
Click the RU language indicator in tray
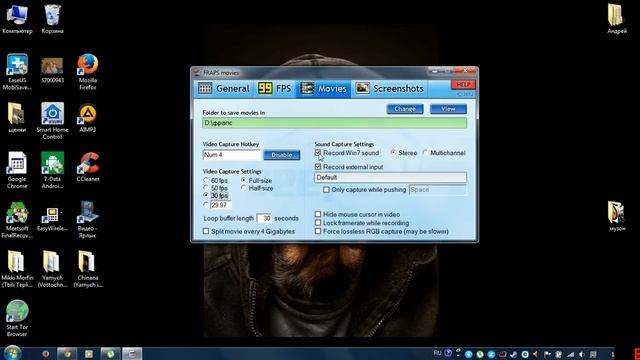click(437, 353)
